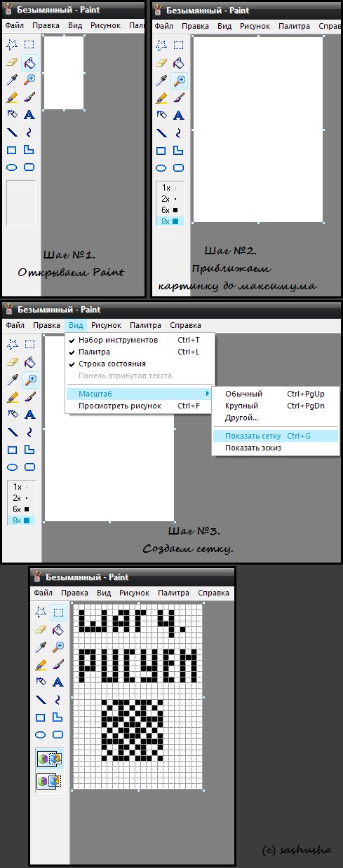Click 8x zoom option in Step 2 window
This screenshot has height=868, width=343.
click(170, 221)
